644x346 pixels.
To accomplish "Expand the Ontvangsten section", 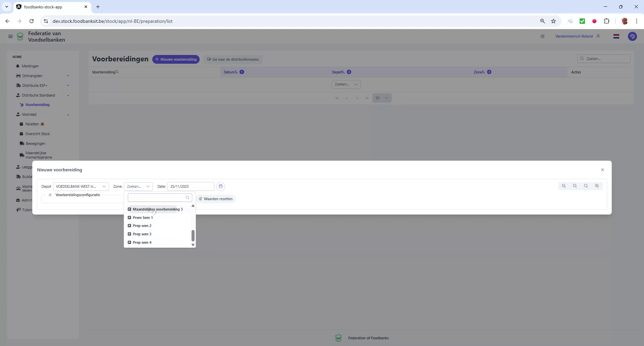I will click(x=68, y=76).
